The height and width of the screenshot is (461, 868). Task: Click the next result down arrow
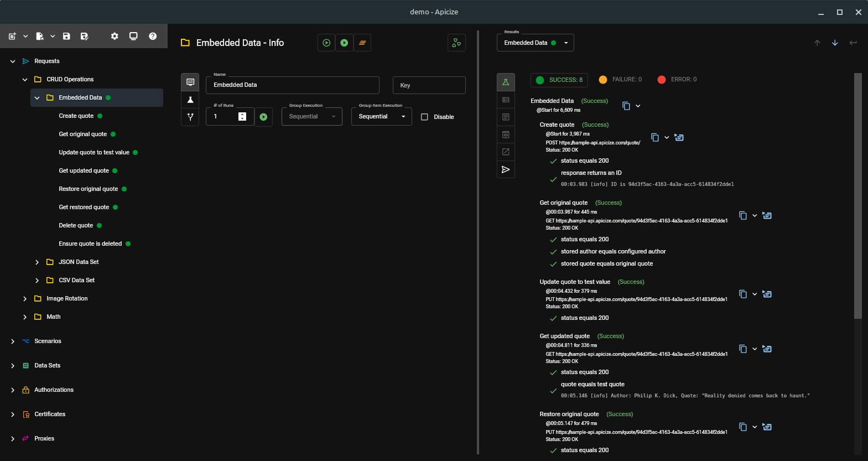835,43
